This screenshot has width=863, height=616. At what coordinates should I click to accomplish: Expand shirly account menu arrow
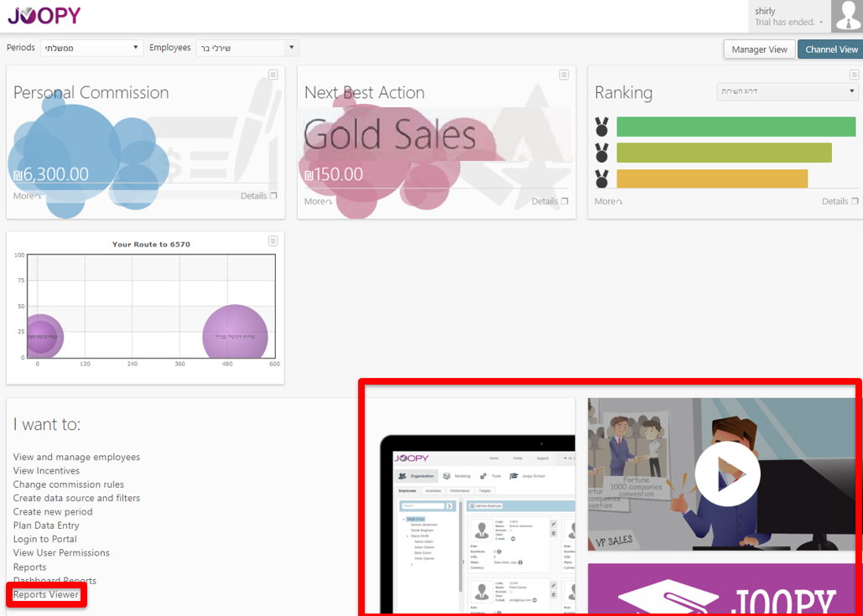[x=822, y=23]
